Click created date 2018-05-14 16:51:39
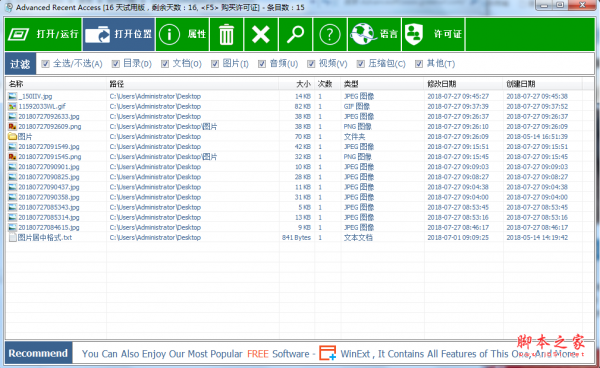600x368 pixels. point(537,137)
